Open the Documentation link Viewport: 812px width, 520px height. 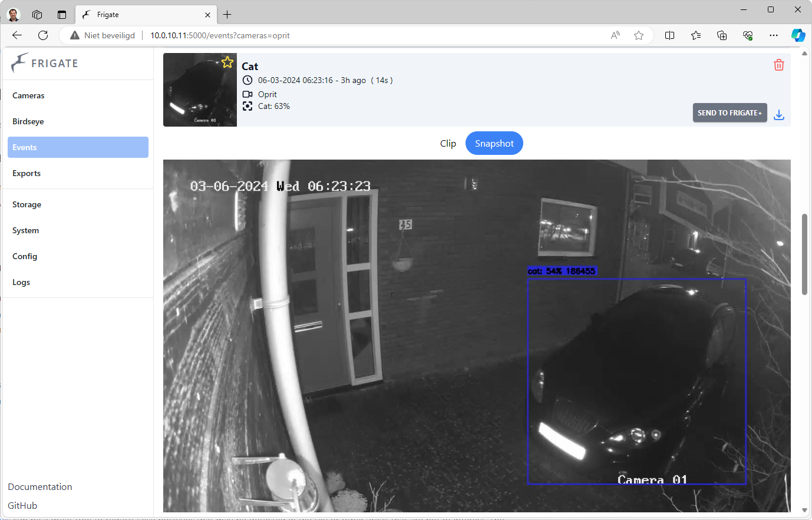(x=40, y=486)
